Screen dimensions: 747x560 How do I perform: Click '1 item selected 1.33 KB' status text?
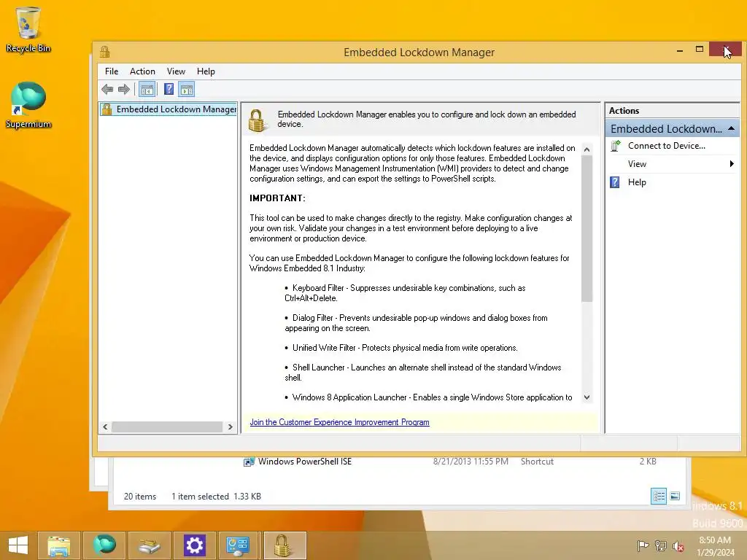pyautogui.click(x=216, y=496)
